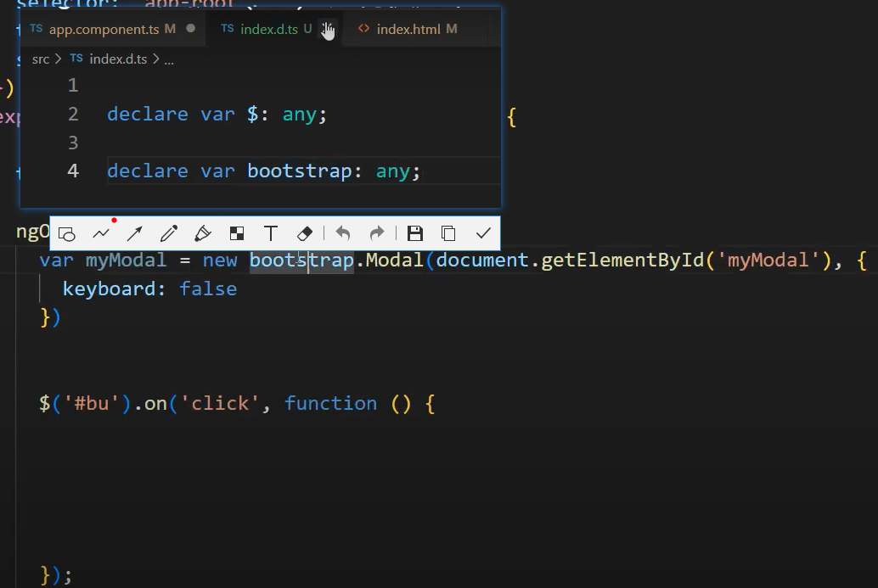Select the freehand line tool
This screenshot has width=878, height=588.
[x=101, y=233]
